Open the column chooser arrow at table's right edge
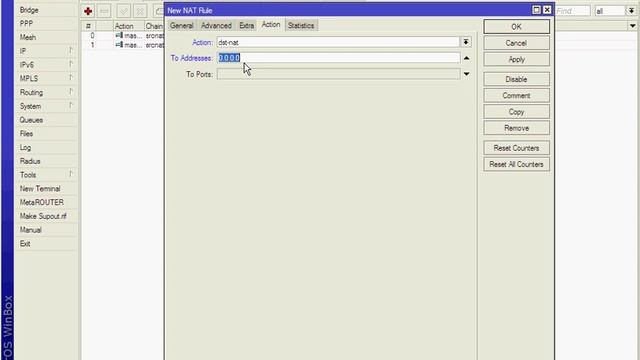This screenshot has height=360, width=640. pyautogui.click(x=632, y=26)
